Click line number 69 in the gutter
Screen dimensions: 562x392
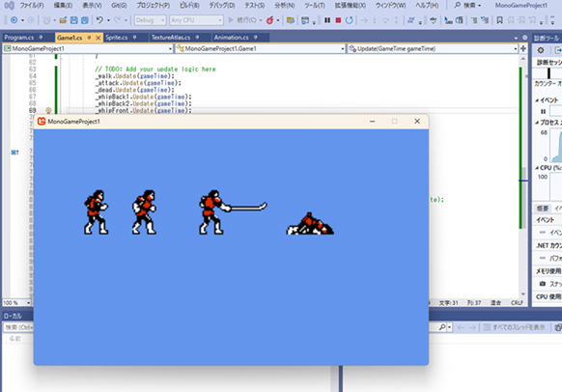(x=32, y=110)
